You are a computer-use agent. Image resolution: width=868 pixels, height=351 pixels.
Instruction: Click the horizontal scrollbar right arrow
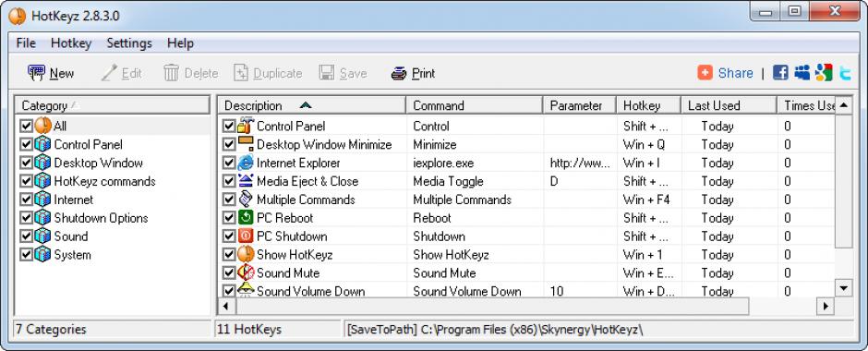click(826, 306)
